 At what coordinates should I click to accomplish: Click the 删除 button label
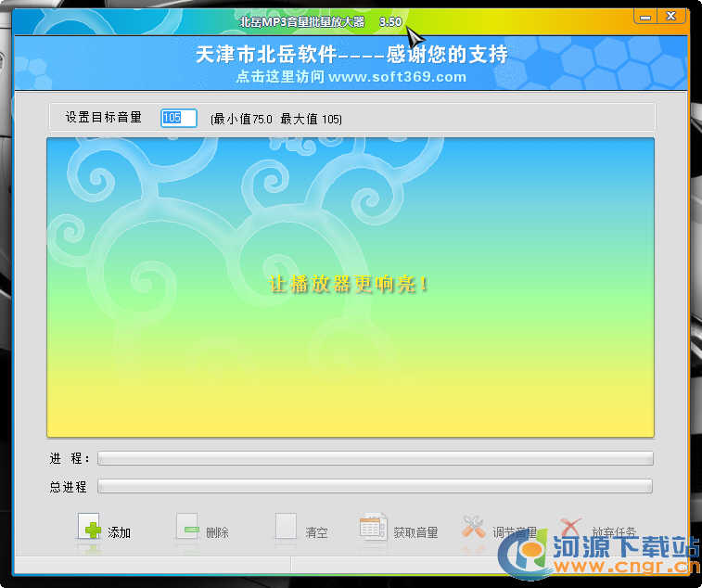[x=217, y=532]
